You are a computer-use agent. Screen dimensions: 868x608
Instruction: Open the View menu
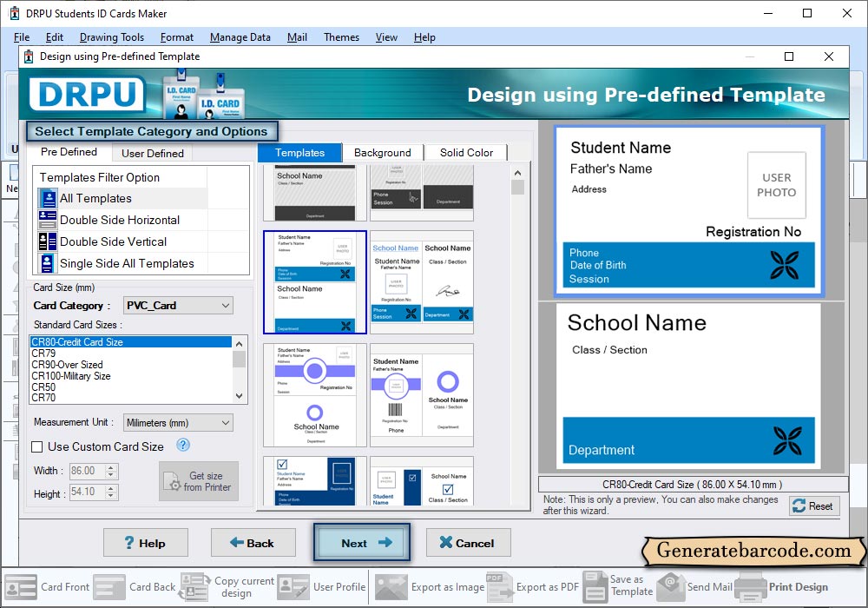pyautogui.click(x=386, y=37)
